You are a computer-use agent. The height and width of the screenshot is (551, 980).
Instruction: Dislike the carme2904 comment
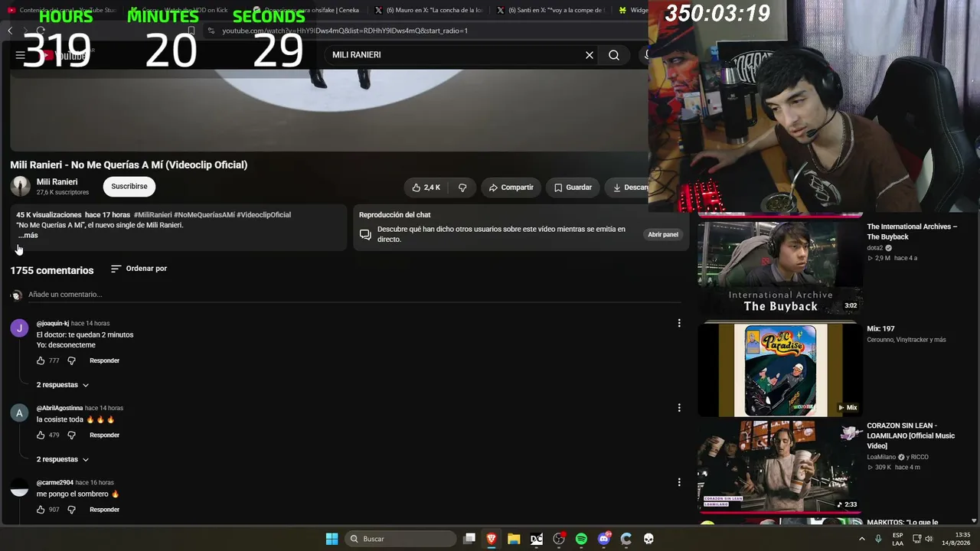coord(71,510)
